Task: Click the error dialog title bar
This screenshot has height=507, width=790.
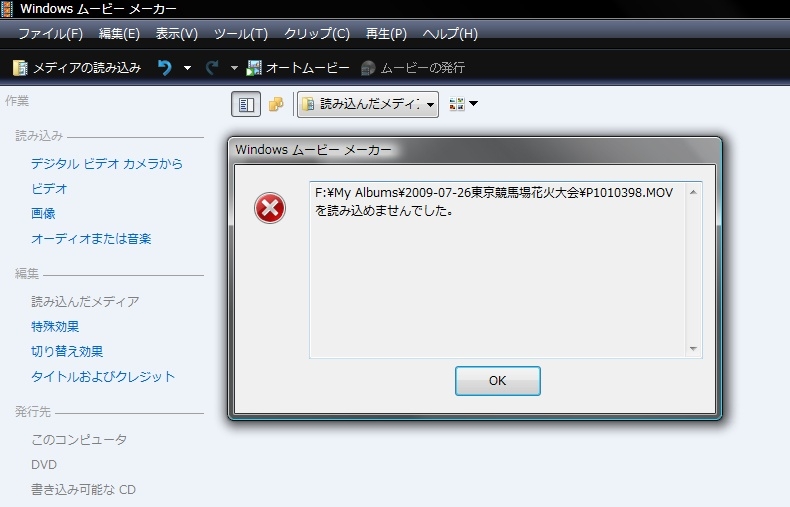Action: (475, 150)
